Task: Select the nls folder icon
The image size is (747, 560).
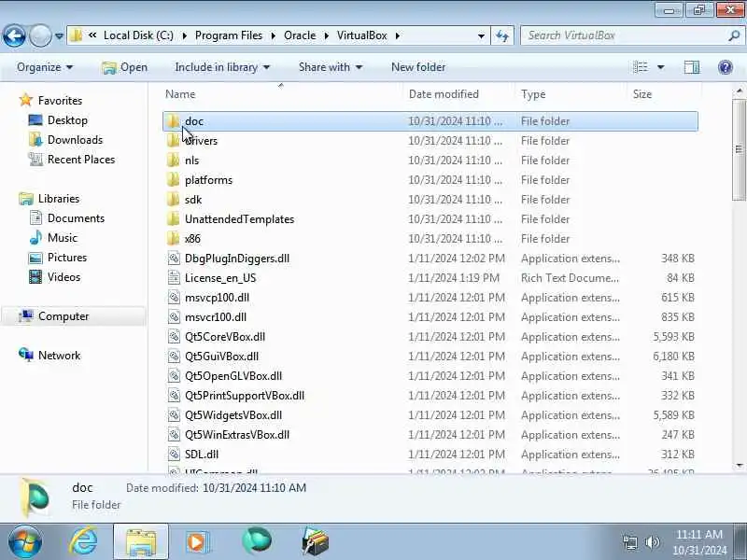Action: [x=174, y=160]
